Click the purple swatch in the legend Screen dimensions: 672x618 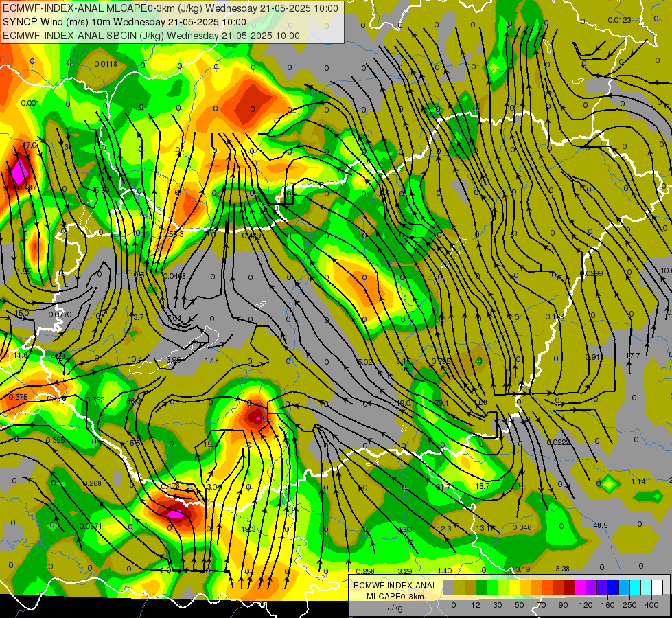click(x=592, y=588)
